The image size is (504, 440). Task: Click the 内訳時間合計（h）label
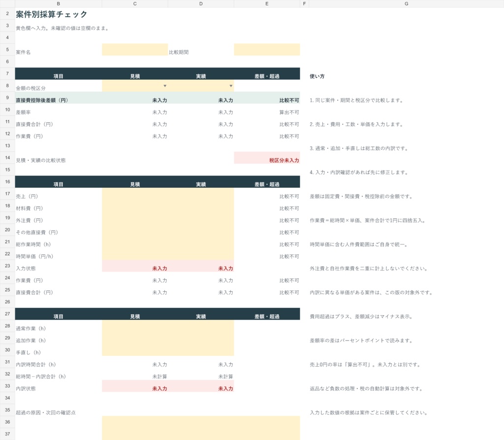[x=35, y=365]
